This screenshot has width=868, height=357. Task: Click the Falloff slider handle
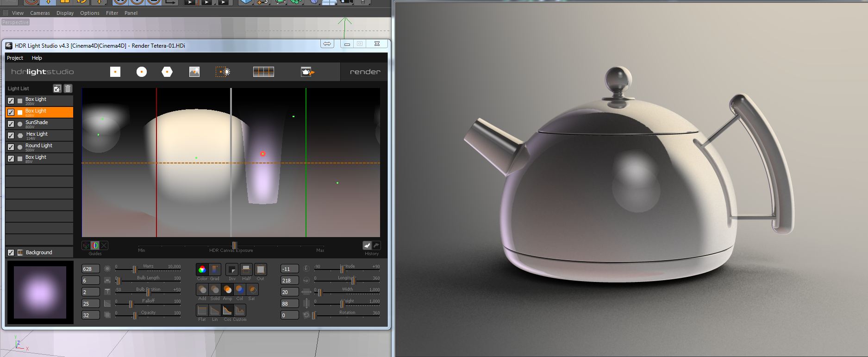131,304
